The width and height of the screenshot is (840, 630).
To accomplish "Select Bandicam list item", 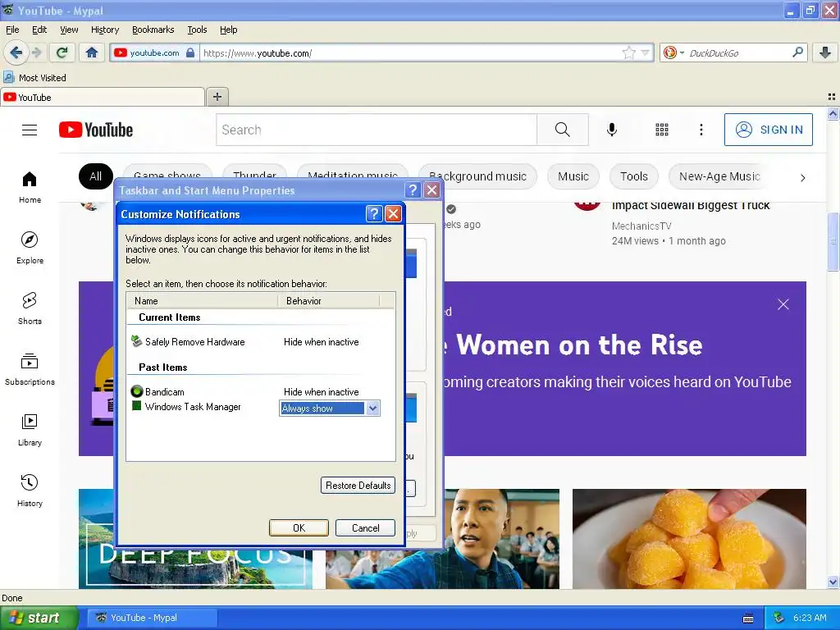I will tap(158, 391).
